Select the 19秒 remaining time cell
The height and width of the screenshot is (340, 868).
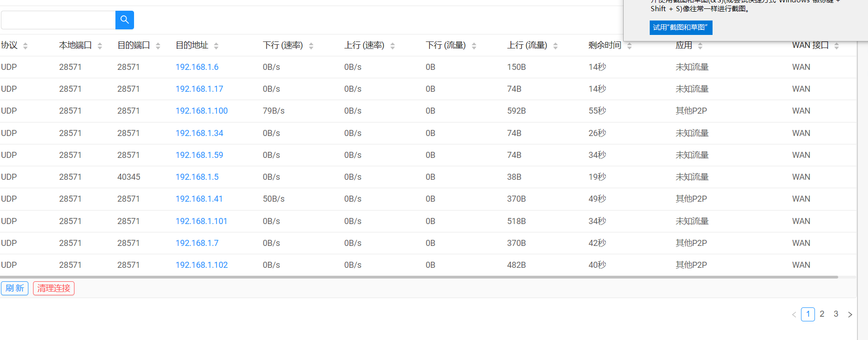tap(597, 177)
